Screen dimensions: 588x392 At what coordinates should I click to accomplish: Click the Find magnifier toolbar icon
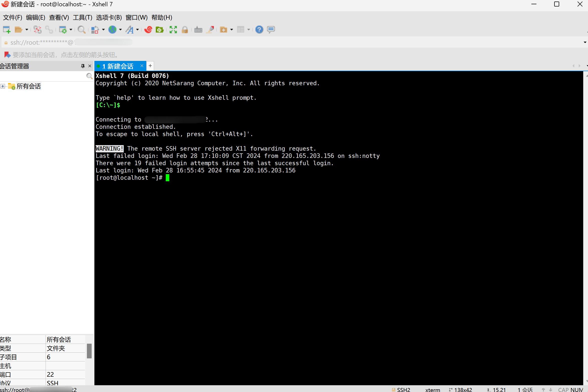click(x=81, y=30)
